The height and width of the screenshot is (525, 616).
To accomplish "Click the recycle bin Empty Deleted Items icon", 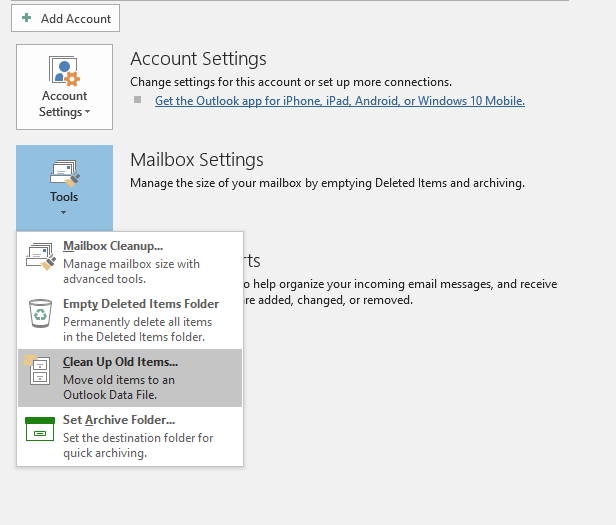I will (x=40, y=314).
